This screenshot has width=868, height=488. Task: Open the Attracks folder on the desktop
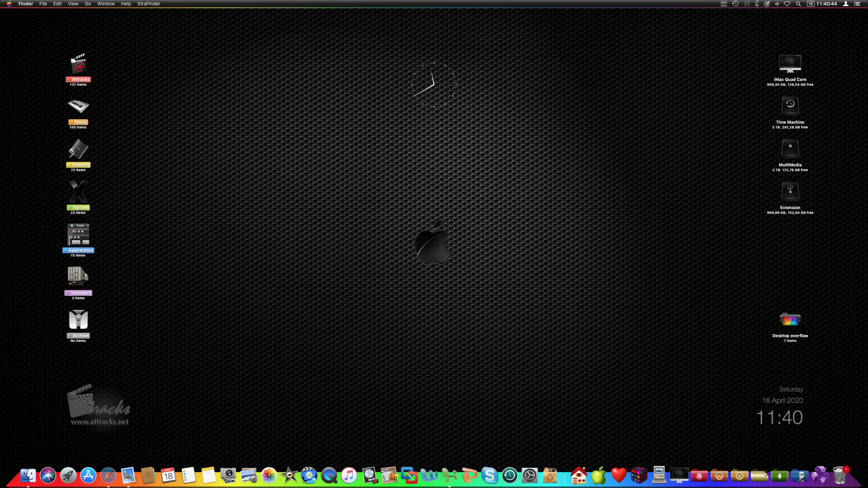point(78,64)
